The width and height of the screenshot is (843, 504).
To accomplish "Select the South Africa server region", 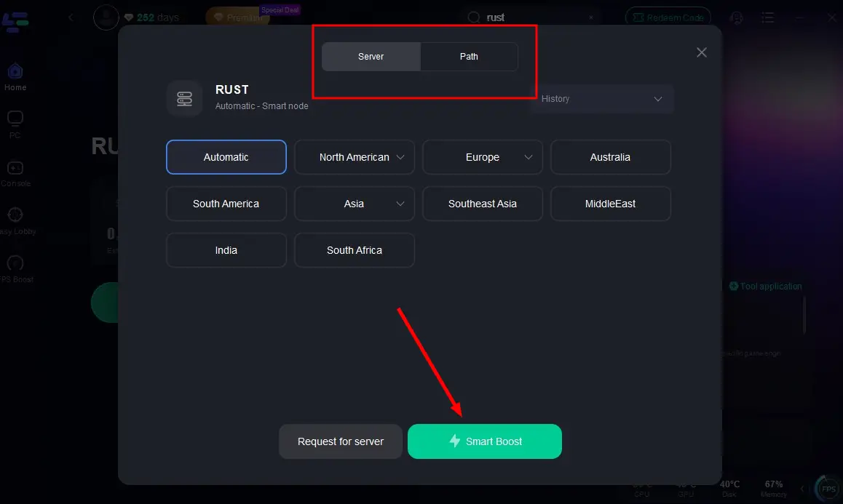I will (355, 250).
